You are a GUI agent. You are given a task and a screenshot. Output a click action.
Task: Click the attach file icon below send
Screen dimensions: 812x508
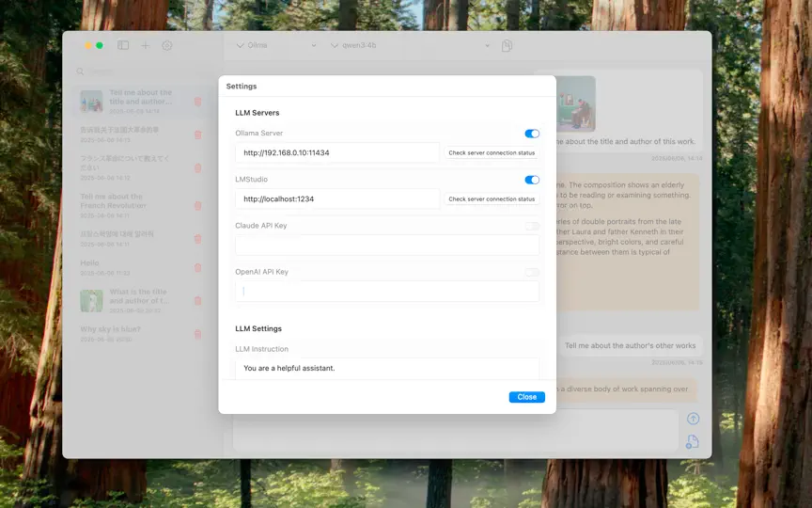click(x=693, y=441)
